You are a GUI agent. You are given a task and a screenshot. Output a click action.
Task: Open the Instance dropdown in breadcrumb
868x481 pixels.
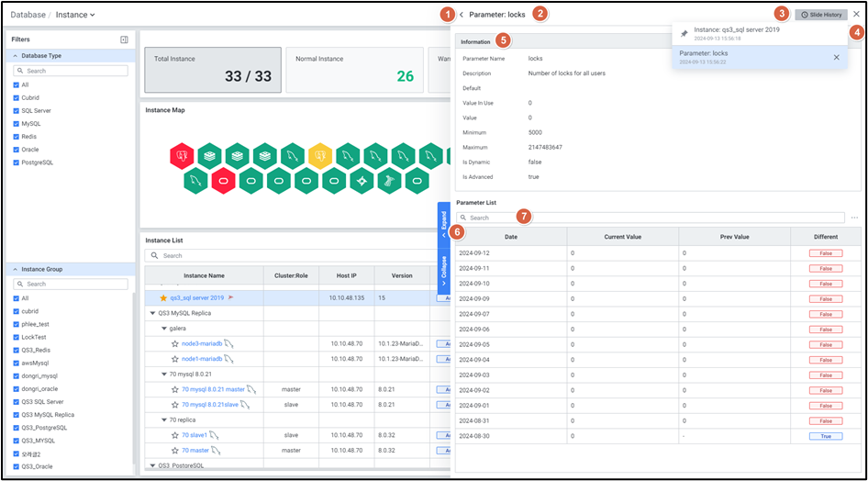(76, 15)
